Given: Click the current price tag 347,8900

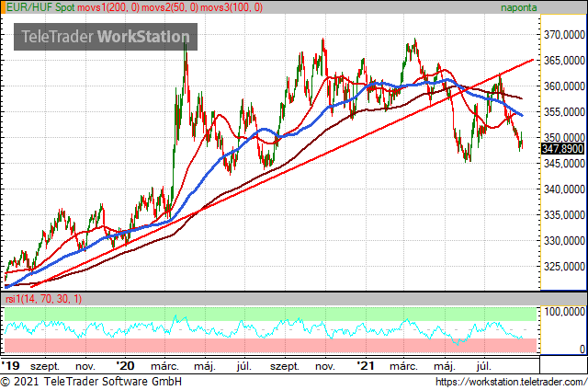Looking at the screenshot, I should (x=563, y=149).
